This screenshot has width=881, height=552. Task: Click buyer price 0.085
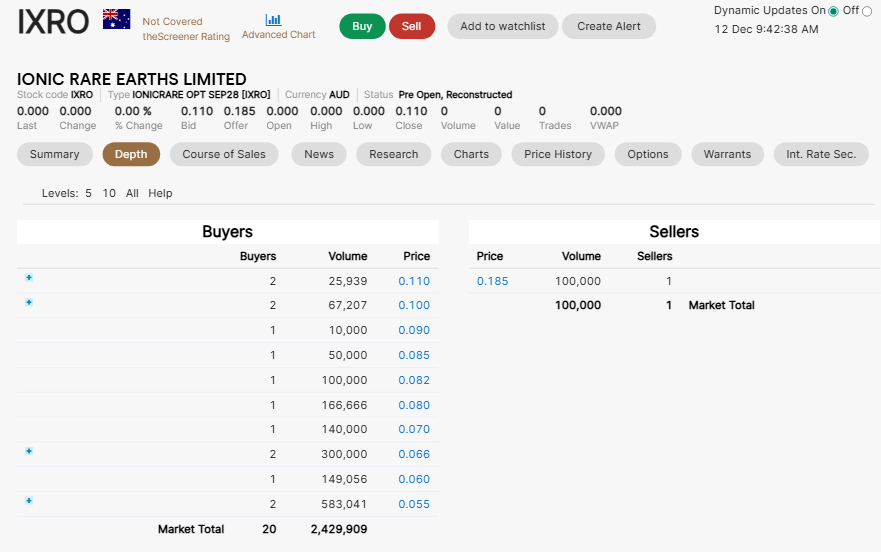click(x=414, y=355)
